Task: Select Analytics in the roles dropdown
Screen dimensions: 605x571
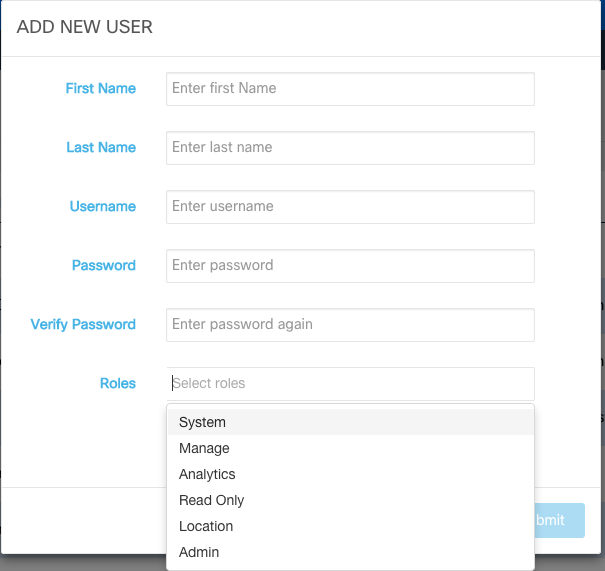Action: [207, 474]
